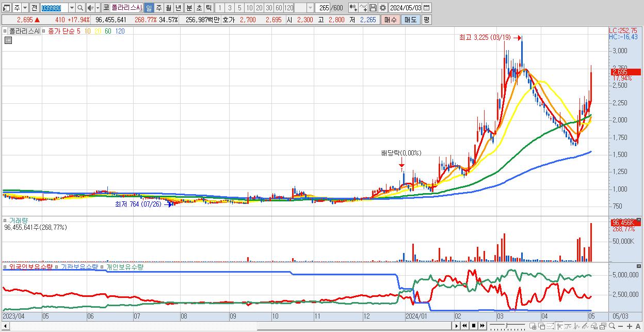Click the overlapping windows icon
Viewport: 644px width, 332px height.
(541, 326)
